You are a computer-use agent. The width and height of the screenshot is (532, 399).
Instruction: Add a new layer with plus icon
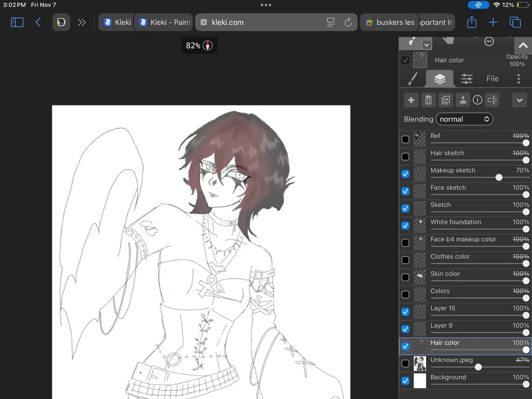(411, 100)
